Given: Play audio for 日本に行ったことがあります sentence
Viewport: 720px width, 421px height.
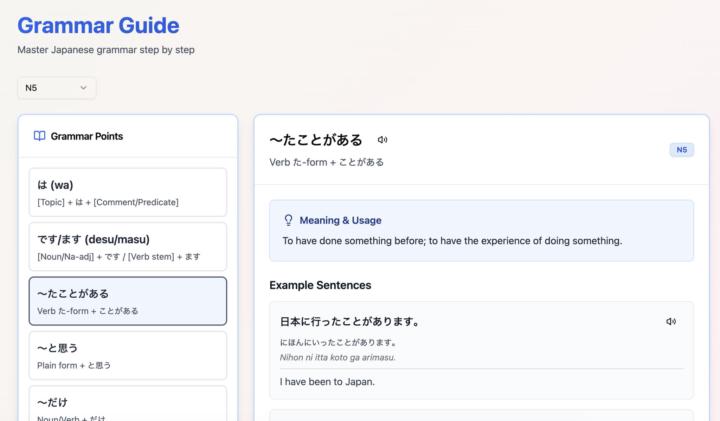Looking at the screenshot, I should click(671, 321).
